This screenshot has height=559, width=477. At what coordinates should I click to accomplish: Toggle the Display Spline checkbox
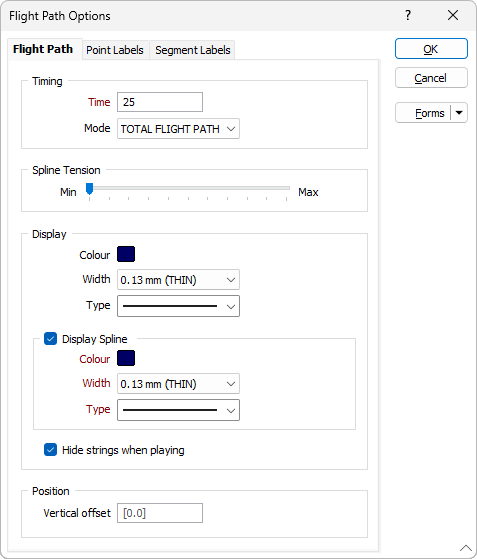click(50, 339)
